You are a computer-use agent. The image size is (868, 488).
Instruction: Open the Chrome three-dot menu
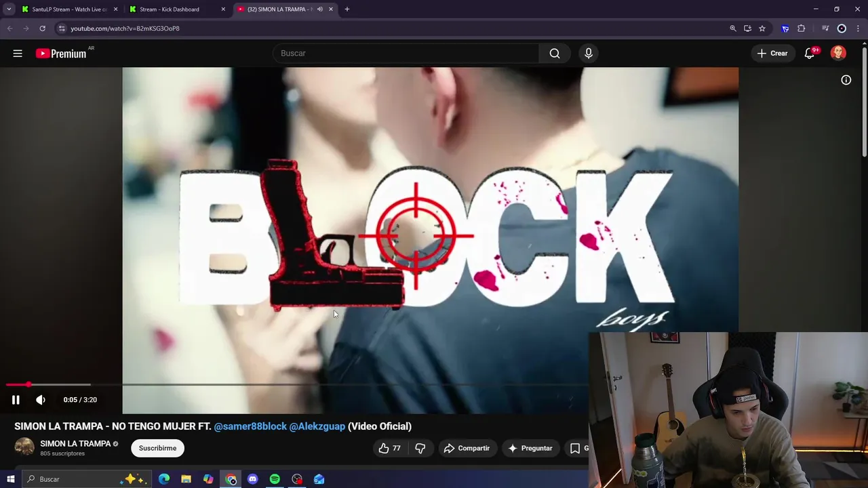click(x=859, y=28)
